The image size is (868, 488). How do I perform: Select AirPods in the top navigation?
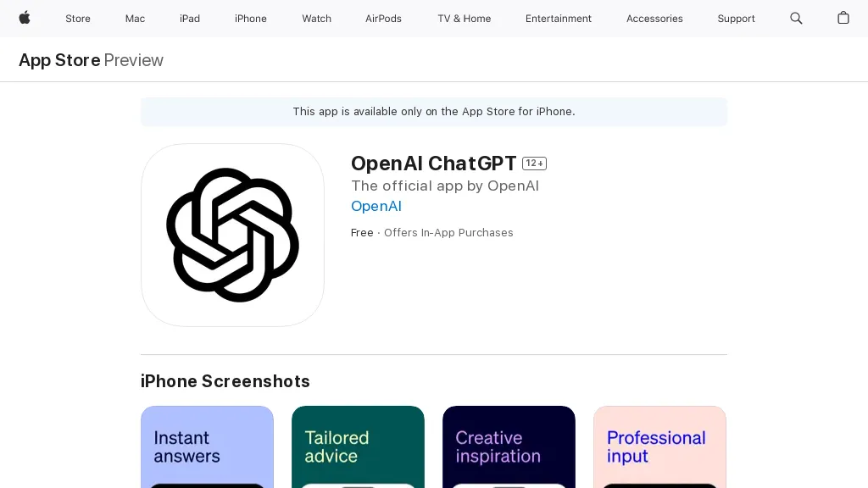point(384,19)
